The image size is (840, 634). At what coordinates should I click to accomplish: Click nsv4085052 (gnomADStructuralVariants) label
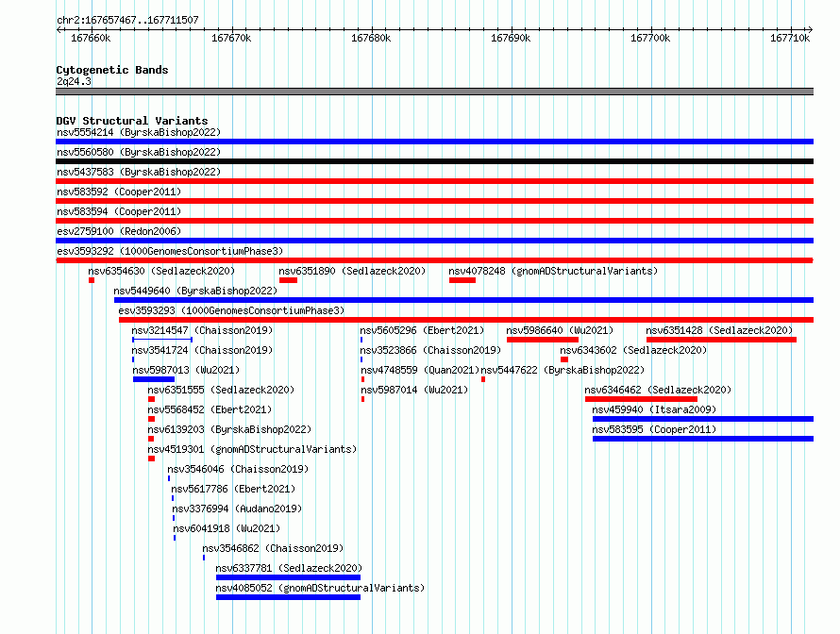(x=320, y=588)
